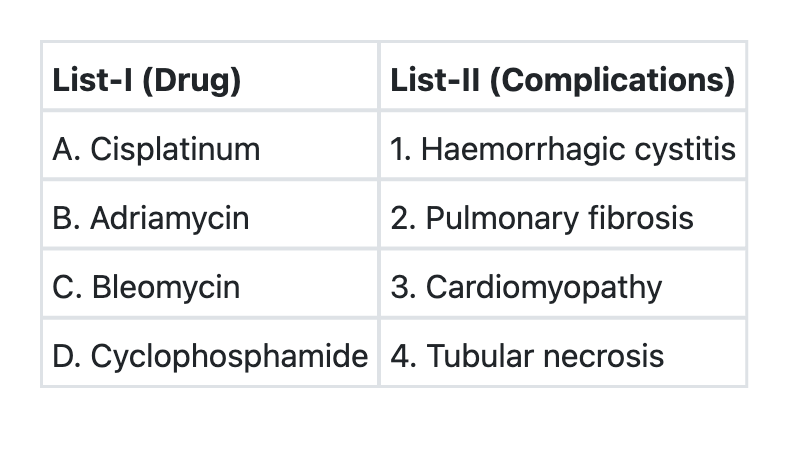Click the Haemorrhagic cystitis complication cell
The image size is (790, 460).
(x=563, y=149)
